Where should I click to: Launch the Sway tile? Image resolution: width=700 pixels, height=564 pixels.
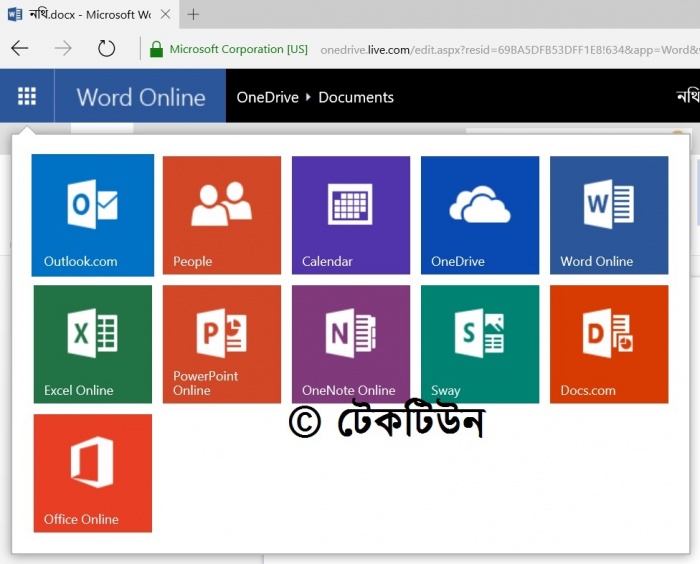[x=480, y=344]
